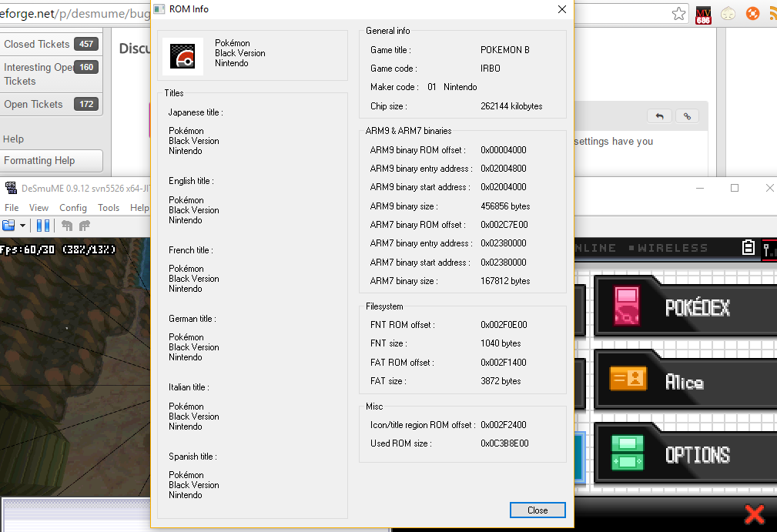777x532 pixels.
Task: Click the right rotate arrow toolbar icon
Action: point(83,225)
